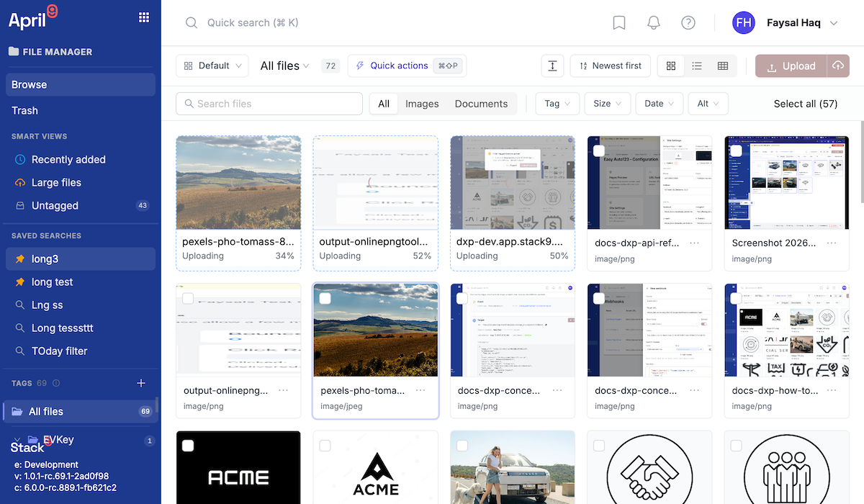Screen dimensions: 864x504
Task: Focus the Search files input
Action: 269,104
